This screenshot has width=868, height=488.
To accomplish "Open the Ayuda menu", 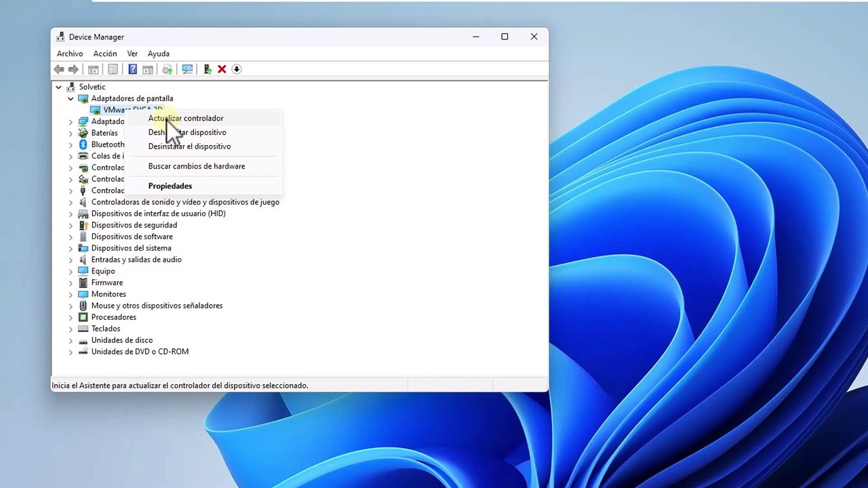I will [159, 54].
